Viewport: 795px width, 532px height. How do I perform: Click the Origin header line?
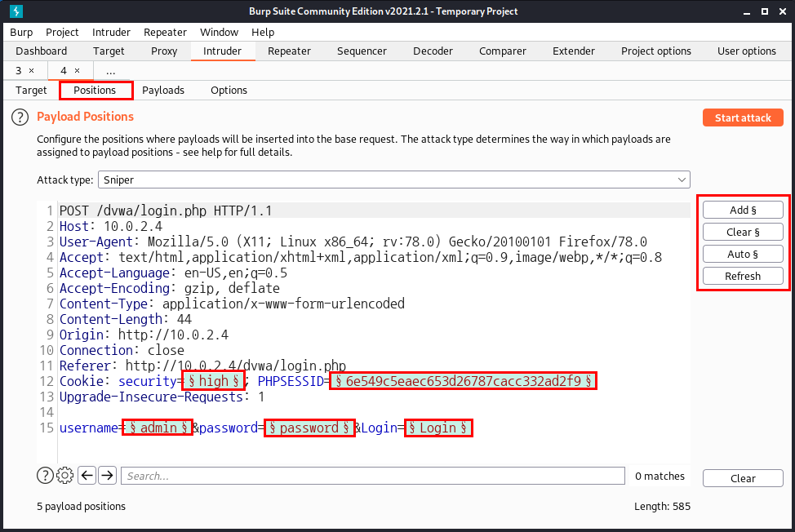144,335
